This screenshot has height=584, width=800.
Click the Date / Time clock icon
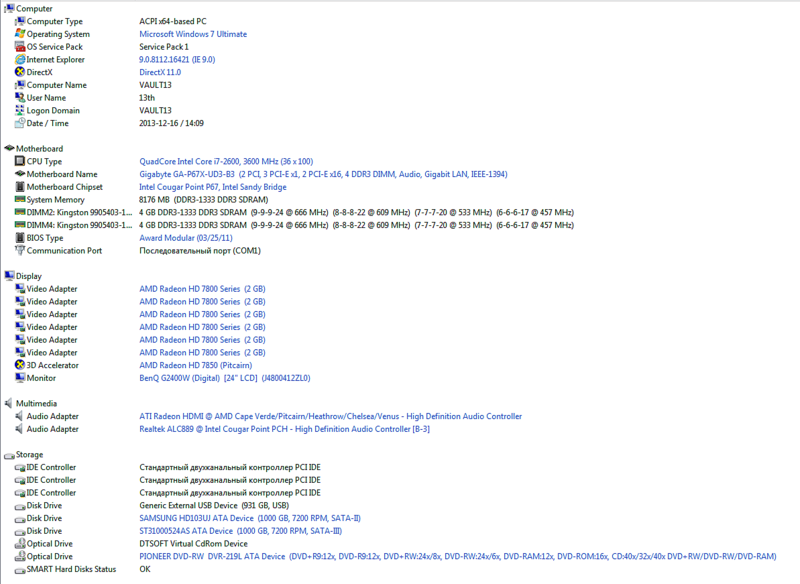pyautogui.click(x=20, y=123)
